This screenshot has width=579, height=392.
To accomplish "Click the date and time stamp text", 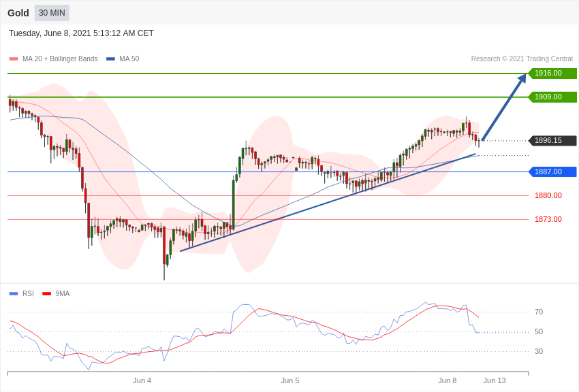I will [x=81, y=33].
